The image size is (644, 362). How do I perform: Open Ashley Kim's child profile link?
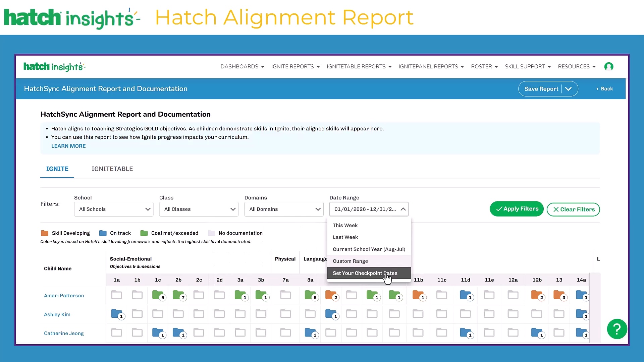pyautogui.click(x=57, y=314)
